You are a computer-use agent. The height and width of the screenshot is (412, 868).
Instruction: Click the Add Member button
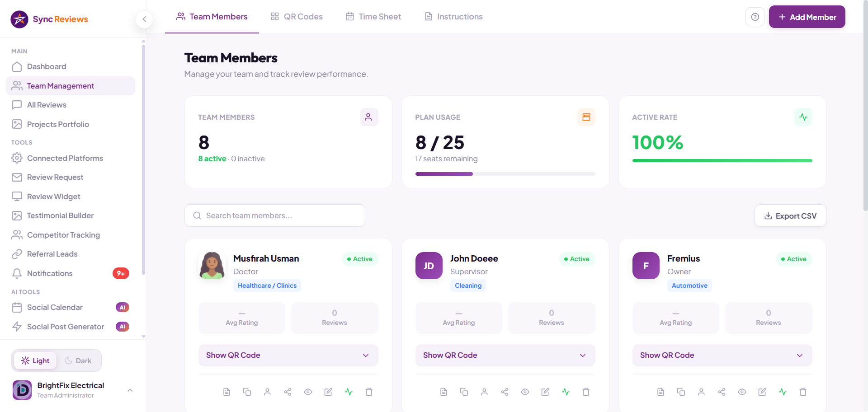807,17
